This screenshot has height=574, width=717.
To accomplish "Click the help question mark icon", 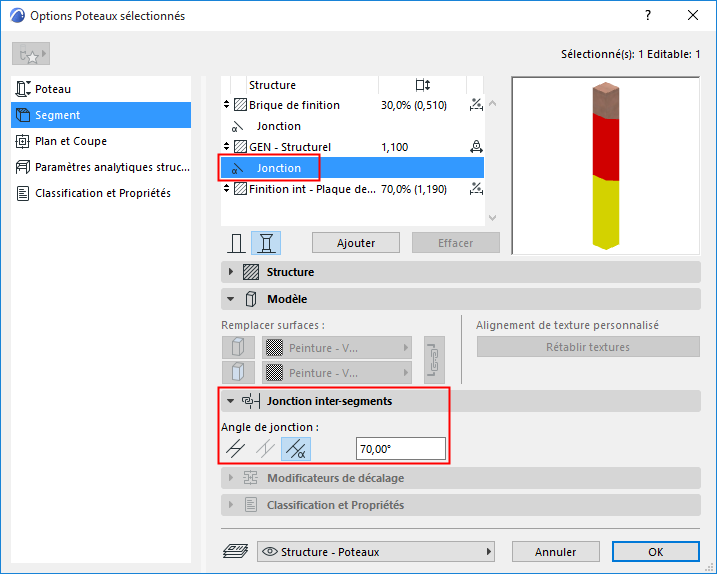I will click(x=647, y=16).
